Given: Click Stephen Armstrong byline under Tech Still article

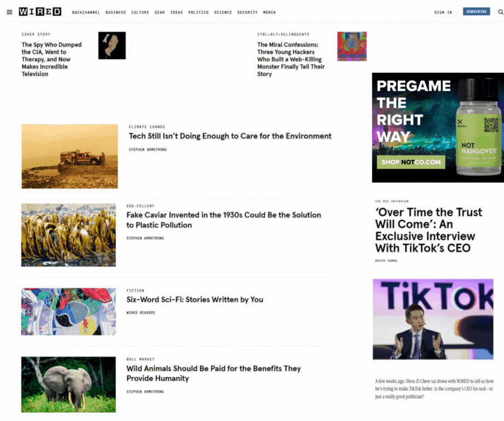Looking at the screenshot, I should point(148,149).
